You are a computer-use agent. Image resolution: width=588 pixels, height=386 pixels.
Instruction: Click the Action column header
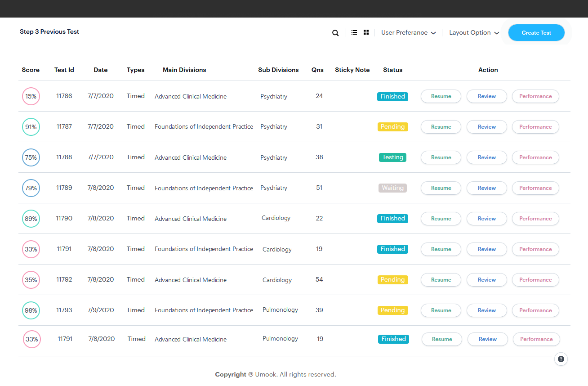pos(488,70)
